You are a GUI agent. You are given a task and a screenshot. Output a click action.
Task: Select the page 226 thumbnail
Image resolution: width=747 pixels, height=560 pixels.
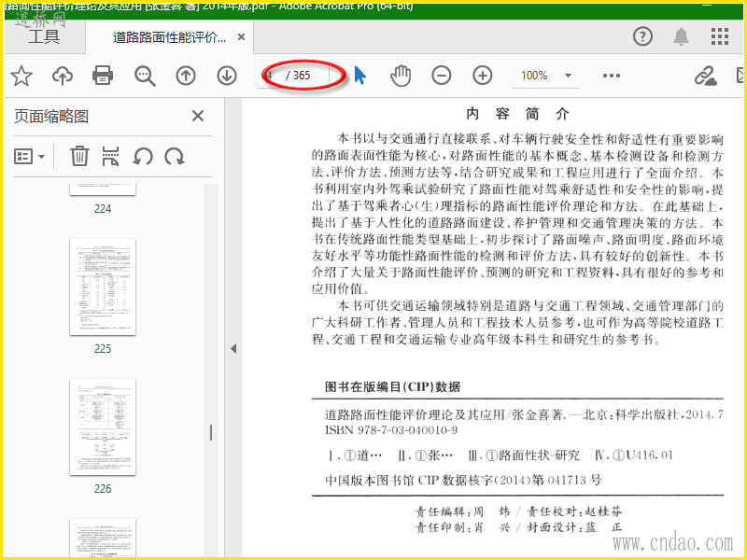tap(103, 427)
